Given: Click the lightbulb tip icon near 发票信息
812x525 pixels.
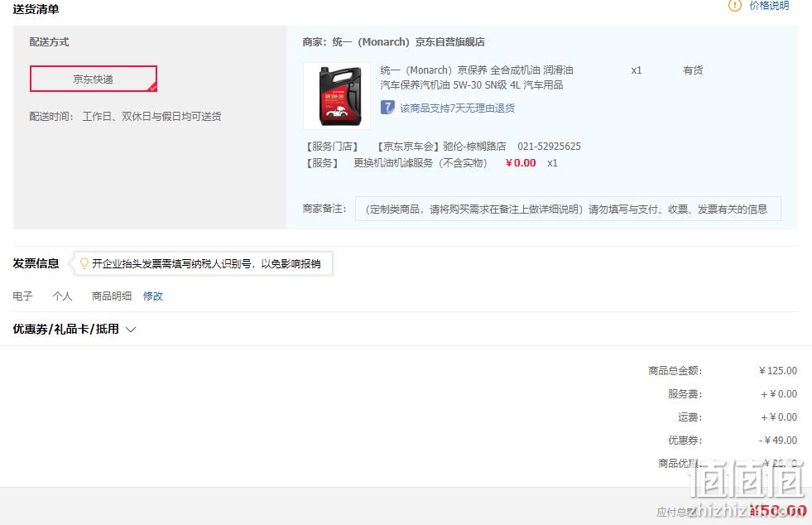Looking at the screenshot, I should click(x=84, y=263).
